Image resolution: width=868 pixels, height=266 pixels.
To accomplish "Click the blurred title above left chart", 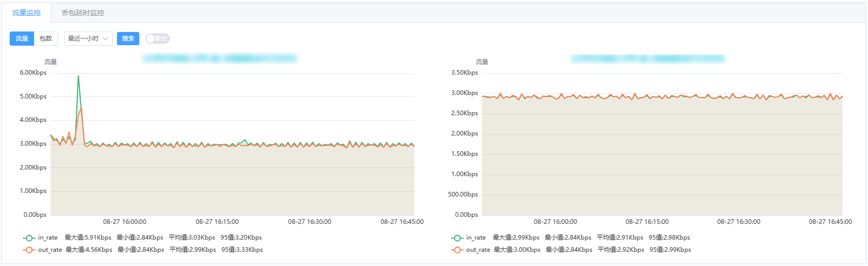I will [x=220, y=58].
